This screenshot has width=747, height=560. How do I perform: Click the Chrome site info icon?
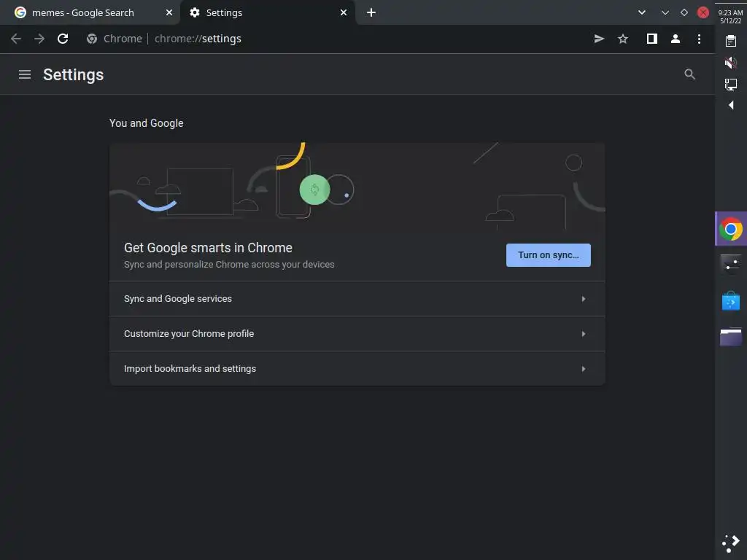[92, 39]
